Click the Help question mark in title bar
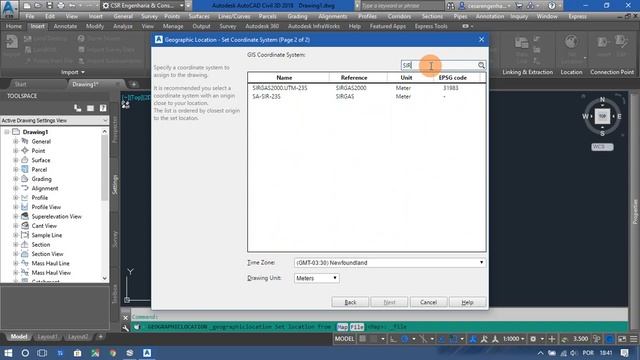The image size is (640, 360). pyautogui.click(x=551, y=6)
